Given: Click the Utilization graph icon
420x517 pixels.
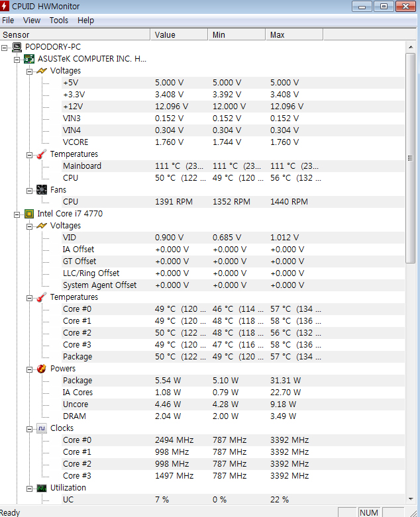Looking at the screenshot, I should 41,488.
